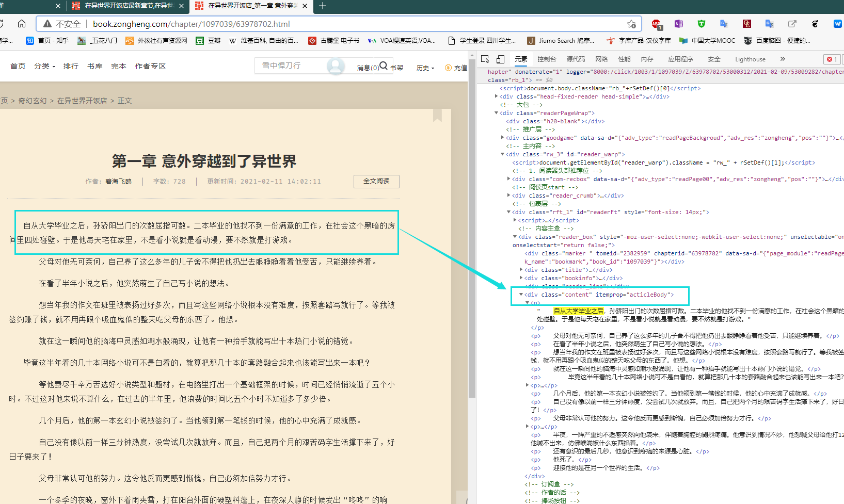Switch to the 在异世界开饭店最新章节 tab
This screenshot has width=844, height=504.
point(128,6)
